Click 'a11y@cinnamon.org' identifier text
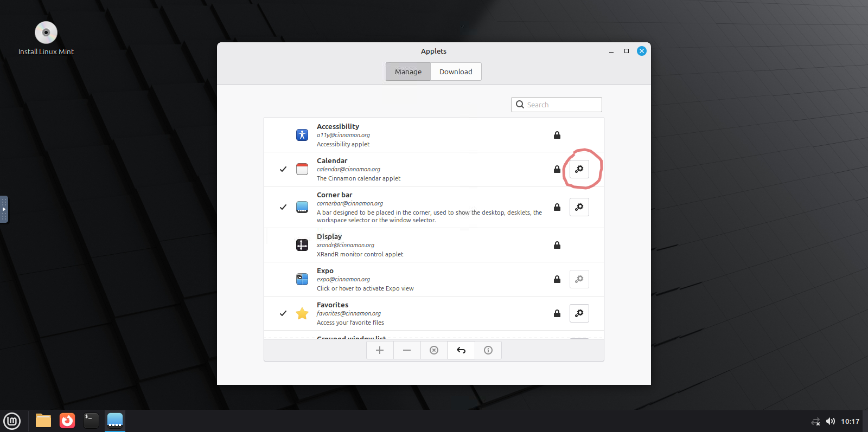 [x=343, y=135]
